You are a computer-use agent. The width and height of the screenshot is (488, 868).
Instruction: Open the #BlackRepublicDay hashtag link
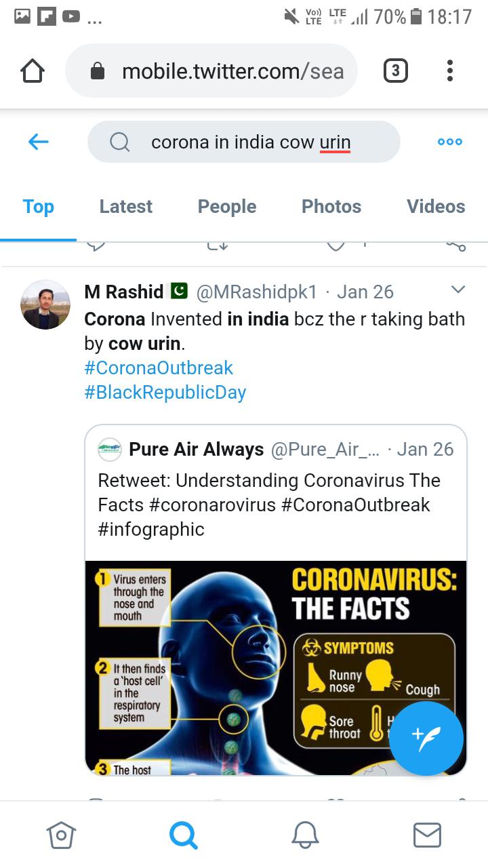pyautogui.click(x=165, y=393)
